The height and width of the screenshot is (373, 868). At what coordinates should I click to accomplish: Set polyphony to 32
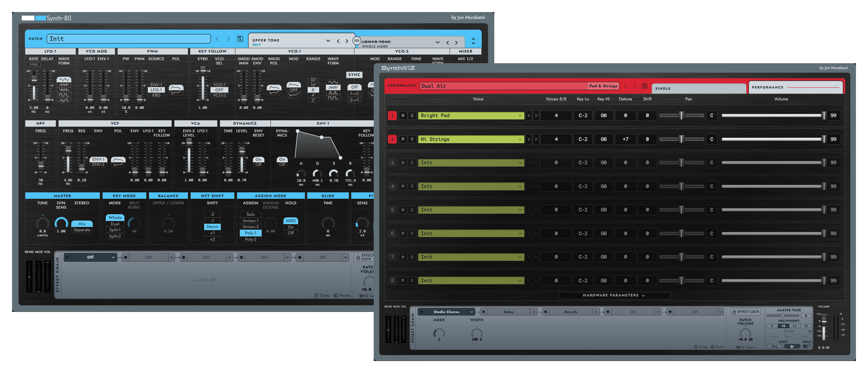click(x=806, y=326)
